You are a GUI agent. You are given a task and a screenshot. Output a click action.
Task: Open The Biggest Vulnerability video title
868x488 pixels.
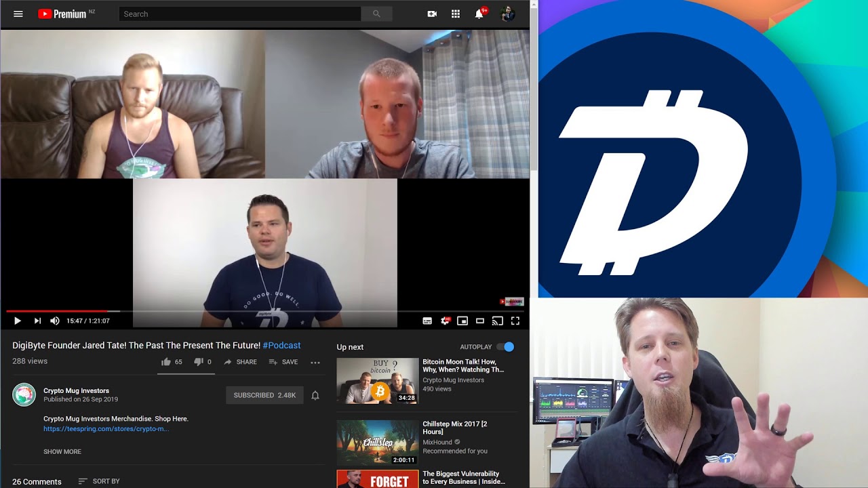tap(464, 478)
